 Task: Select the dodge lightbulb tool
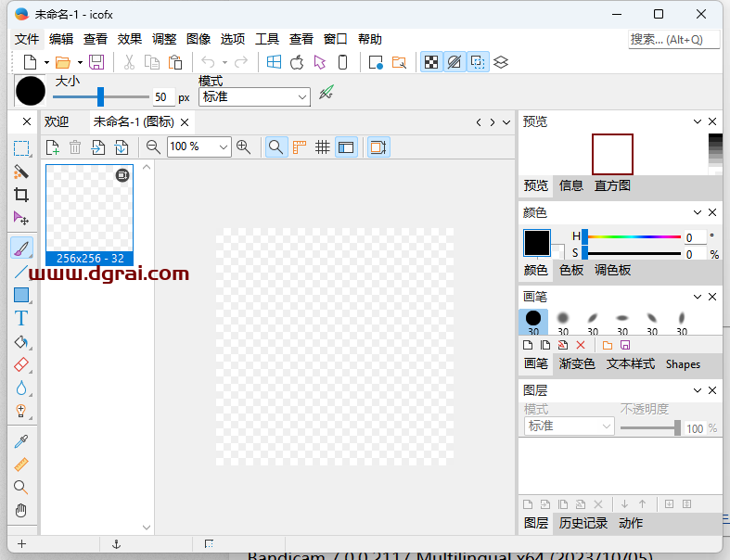coord(21,411)
